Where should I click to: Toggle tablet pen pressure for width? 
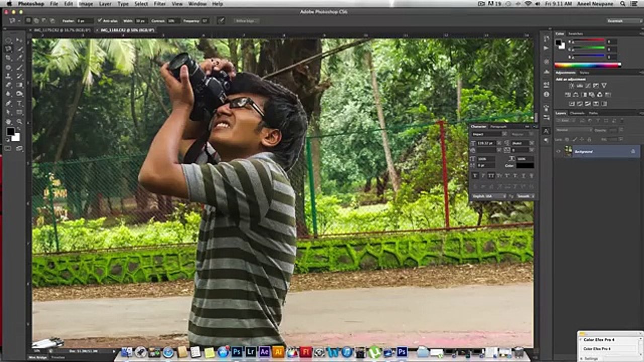[x=220, y=21]
